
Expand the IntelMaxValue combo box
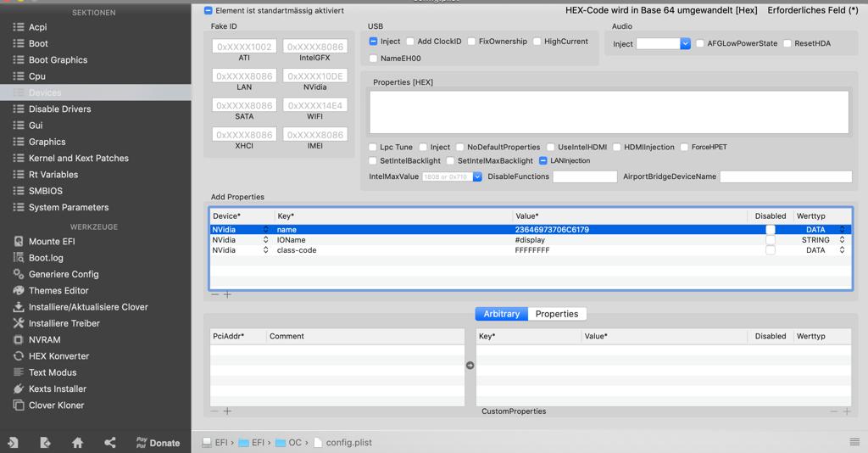(477, 176)
